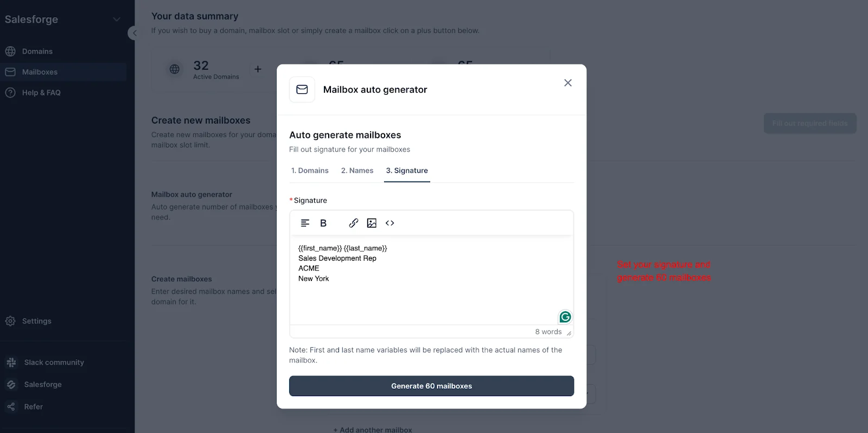Add a new domain with the plus button

point(258,69)
